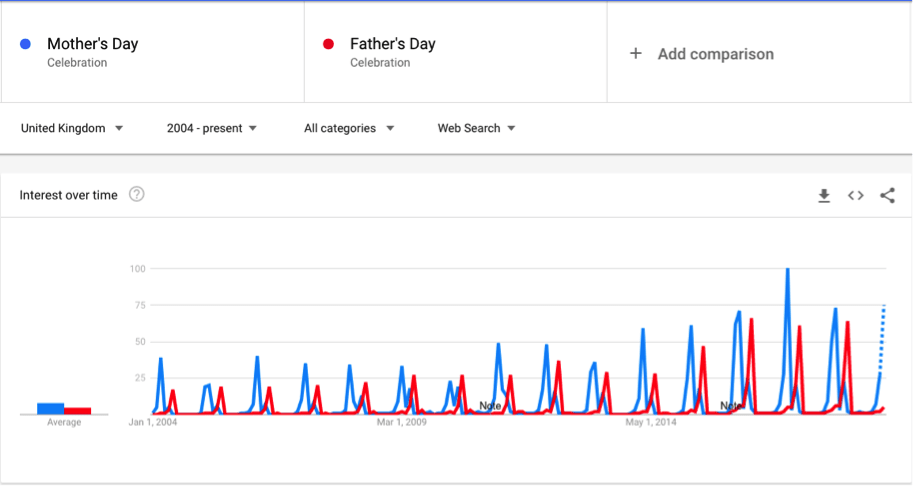Click the Note marker near 2016

(x=731, y=406)
